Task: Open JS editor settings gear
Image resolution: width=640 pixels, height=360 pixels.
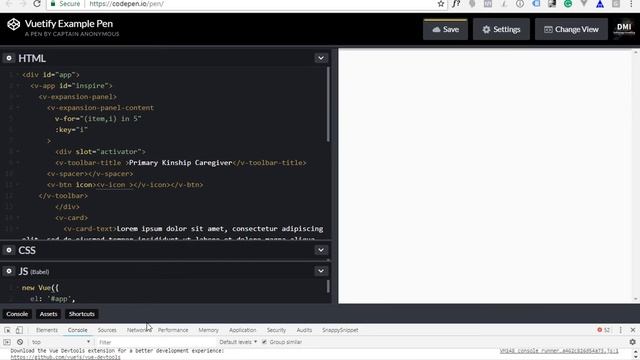Action: click(9, 271)
